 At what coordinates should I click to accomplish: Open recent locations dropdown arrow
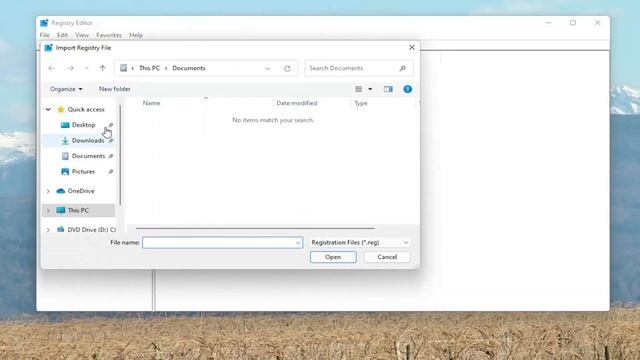click(x=87, y=68)
